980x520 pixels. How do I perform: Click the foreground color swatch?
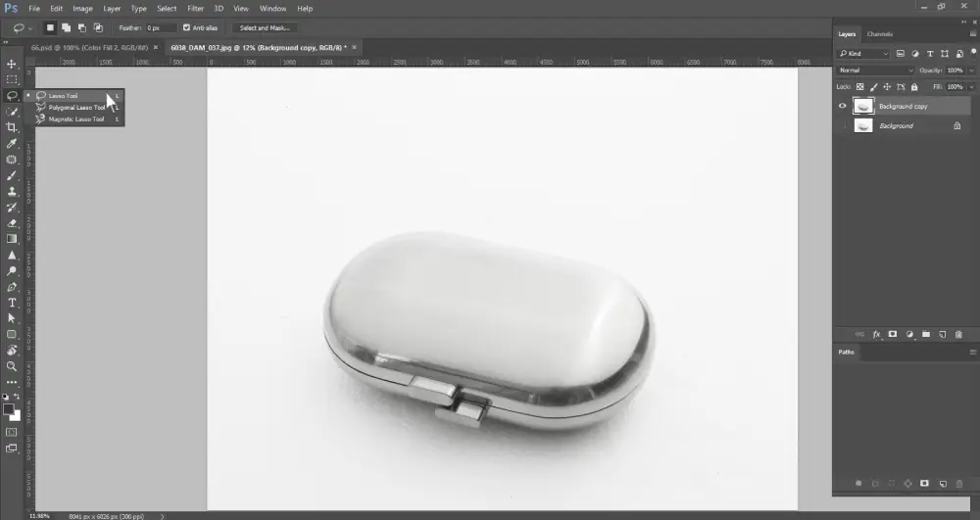coord(8,409)
